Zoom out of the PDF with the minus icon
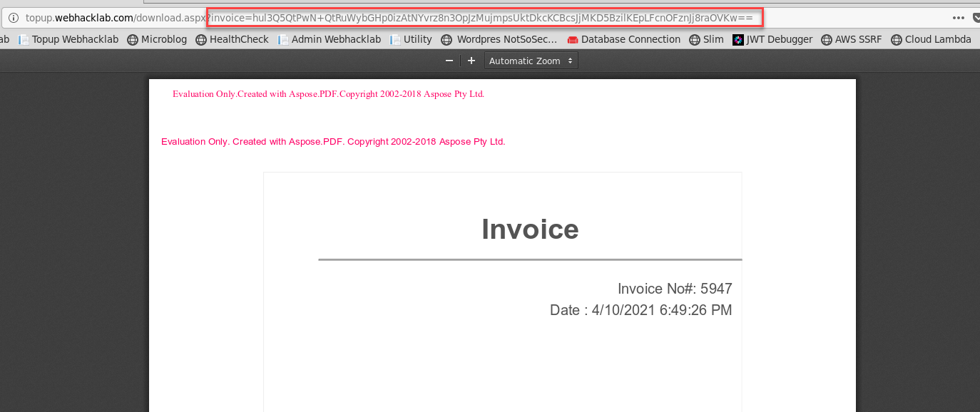Viewport: 980px width, 412px height. click(x=449, y=61)
